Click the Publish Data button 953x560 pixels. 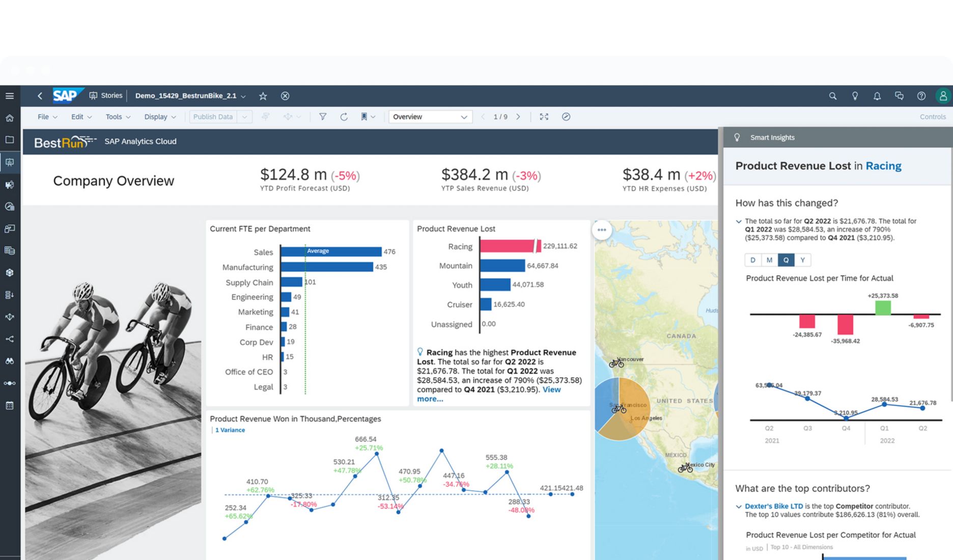point(213,117)
